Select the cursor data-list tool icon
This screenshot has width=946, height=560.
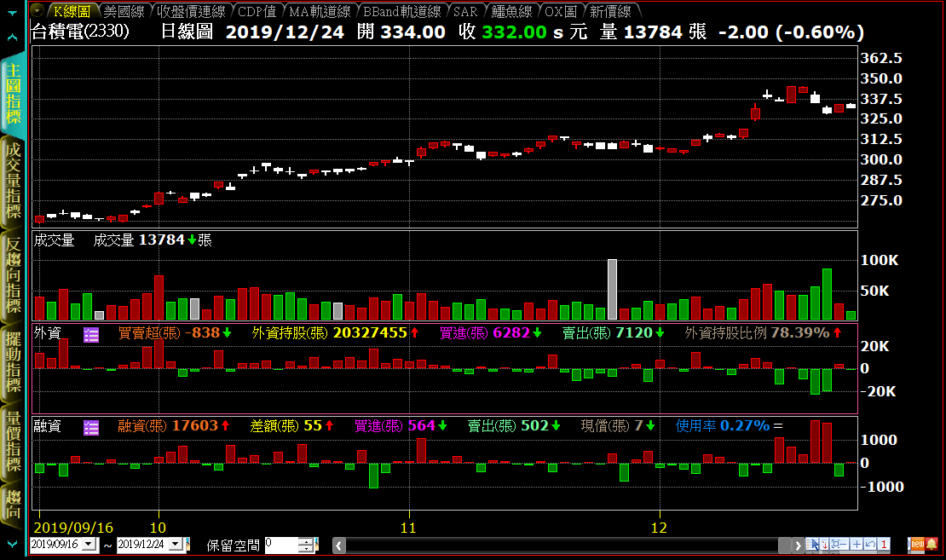click(813, 545)
